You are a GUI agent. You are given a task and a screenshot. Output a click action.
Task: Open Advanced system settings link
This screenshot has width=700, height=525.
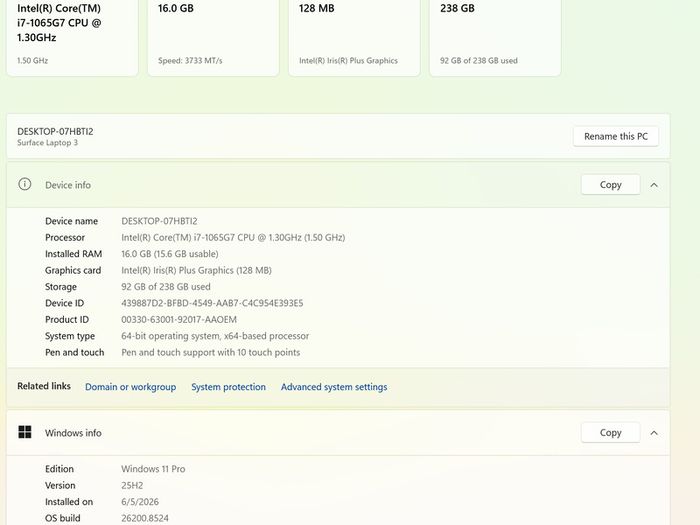(x=334, y=387)
